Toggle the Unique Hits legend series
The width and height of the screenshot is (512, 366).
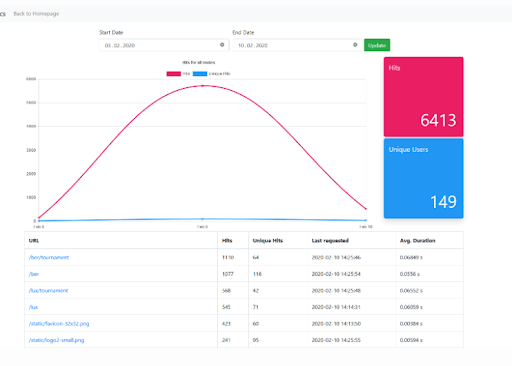(212, 74)
